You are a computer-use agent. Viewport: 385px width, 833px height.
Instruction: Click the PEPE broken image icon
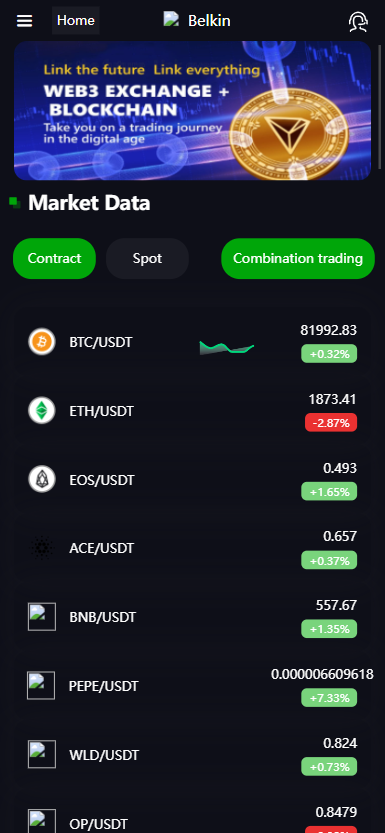(41, 685)
